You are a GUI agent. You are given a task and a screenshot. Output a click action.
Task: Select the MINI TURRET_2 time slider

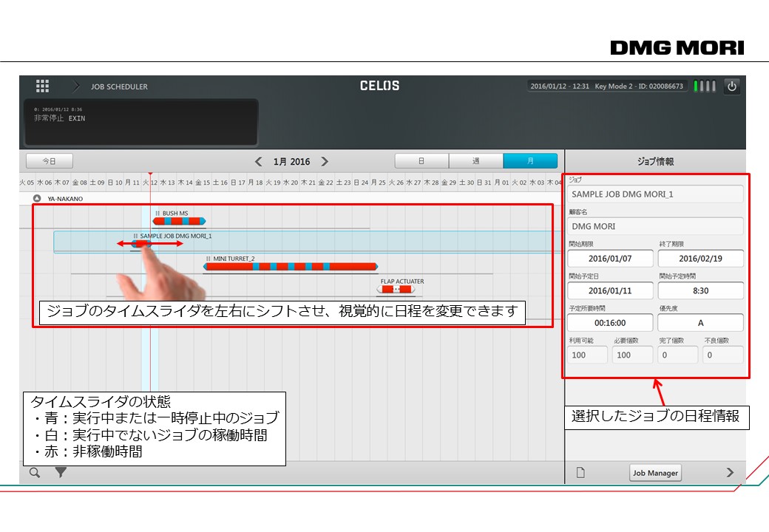(291, 267)
